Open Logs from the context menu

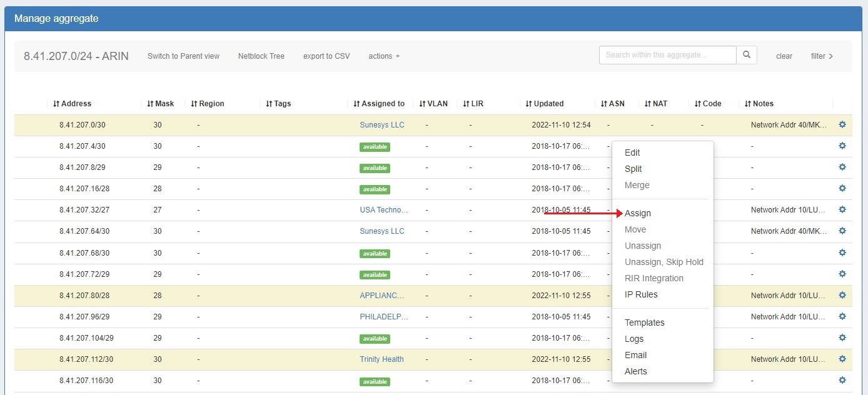point(633,339)
